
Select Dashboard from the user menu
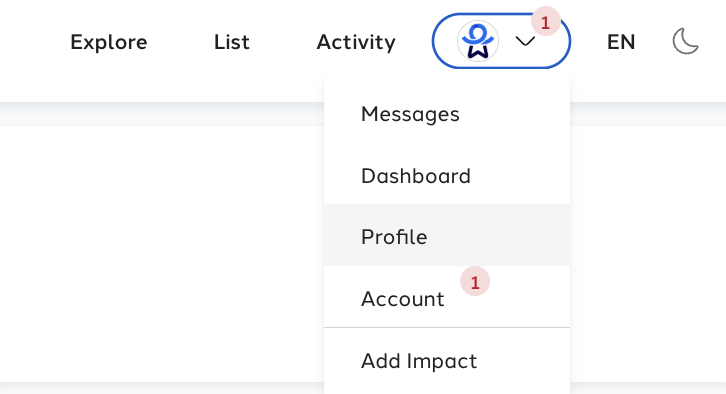click(447, 176)
